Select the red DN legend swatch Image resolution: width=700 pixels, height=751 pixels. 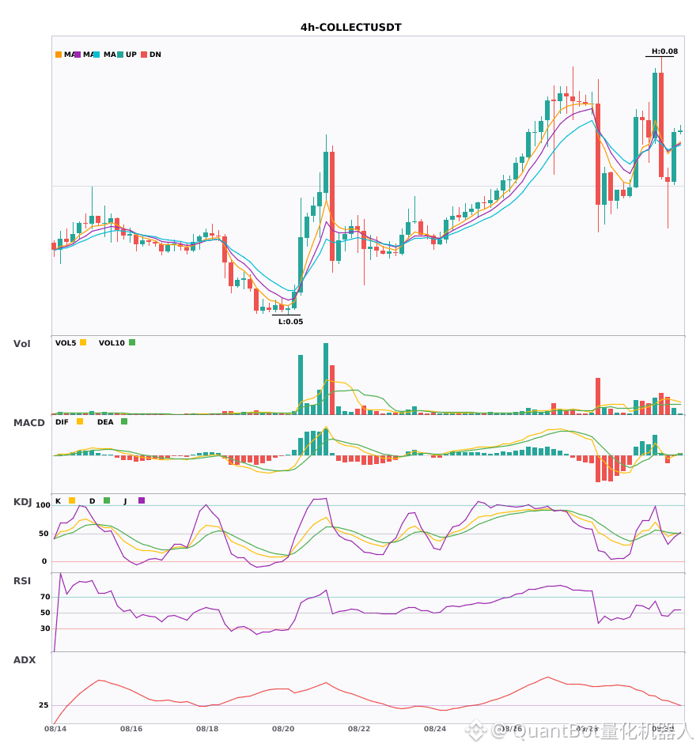[x=144, y=55]
